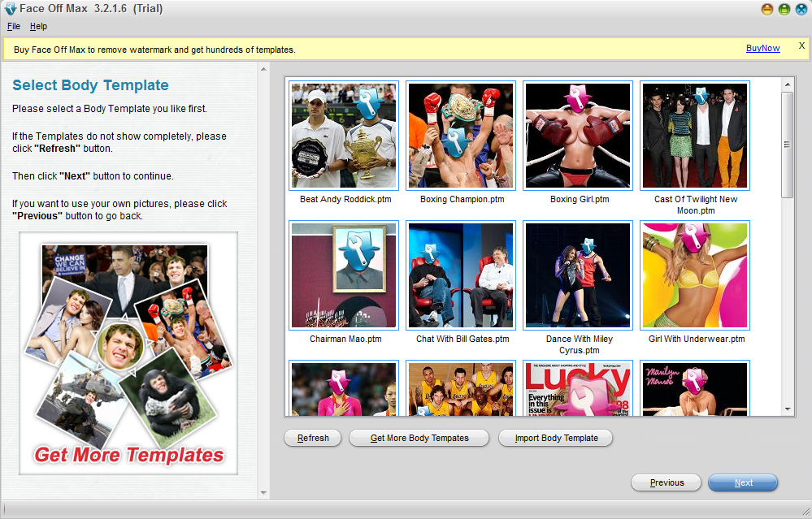Click Get More Body Tempates button
This screenshot has width=812, height=519.
[419, 438]
